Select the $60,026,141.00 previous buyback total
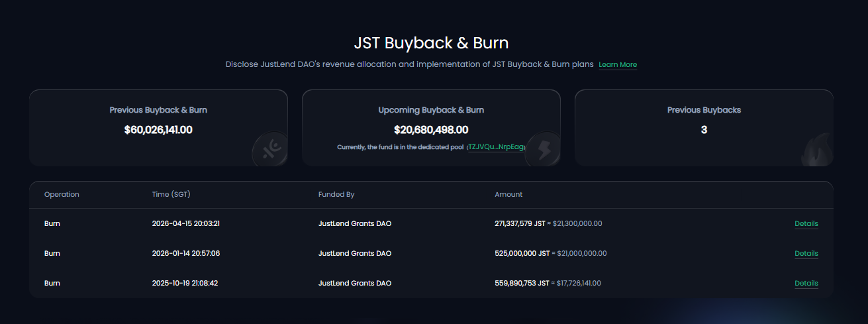The width and height of the screenshot is (868, 324). point(158,130)
